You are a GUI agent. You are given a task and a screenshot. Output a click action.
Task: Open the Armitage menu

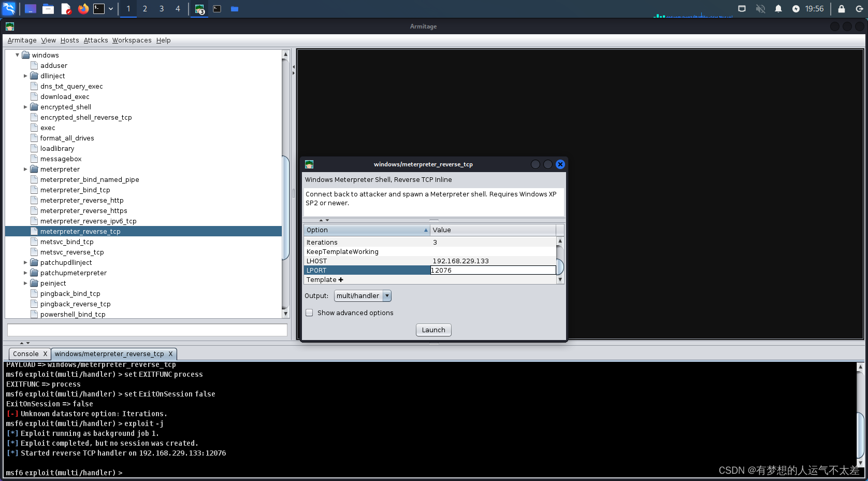[x=22, y=40]
